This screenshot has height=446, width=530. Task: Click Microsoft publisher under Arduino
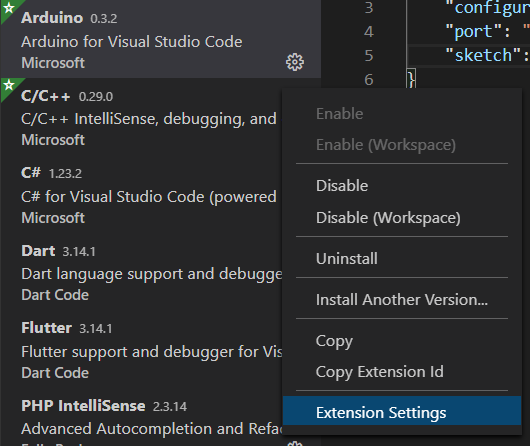(x=53, y=63)
